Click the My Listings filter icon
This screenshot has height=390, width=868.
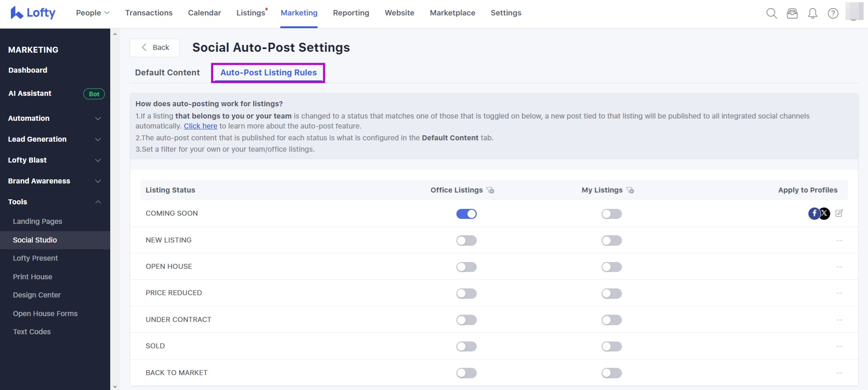click(630, 190)
